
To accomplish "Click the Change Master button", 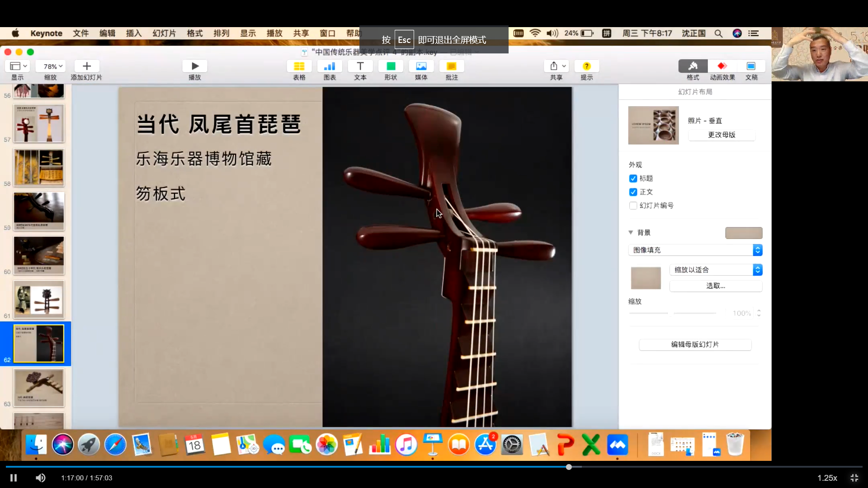I will pos(722,135).
